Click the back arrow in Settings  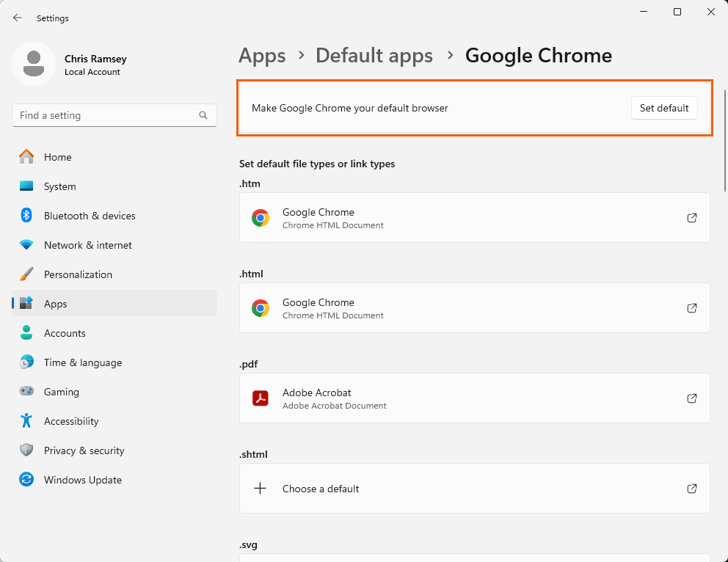(18, 18)
